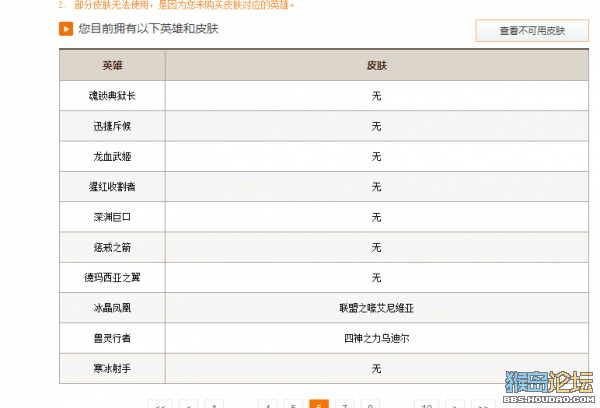Go to page 4 in the pagination
This screenshot has width=600, height=408.
pos(267,404)
